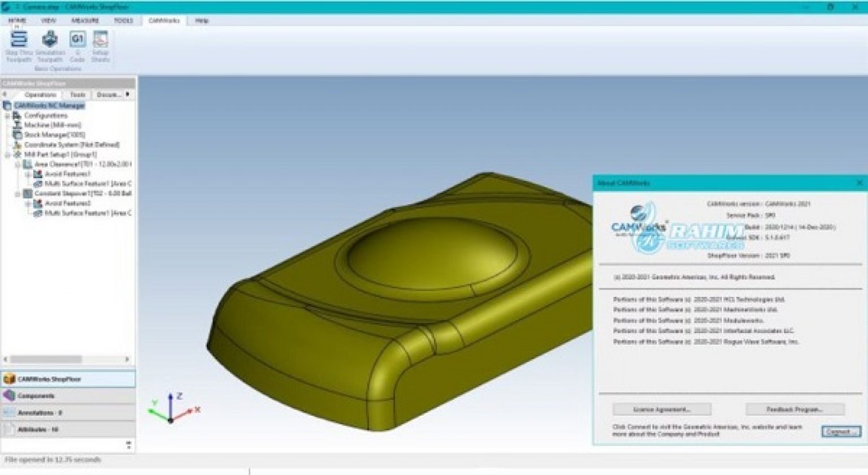This screenshot has height=475, width=868.
Task: Switch to the Docum... panel tab
Action: [109, 94]
